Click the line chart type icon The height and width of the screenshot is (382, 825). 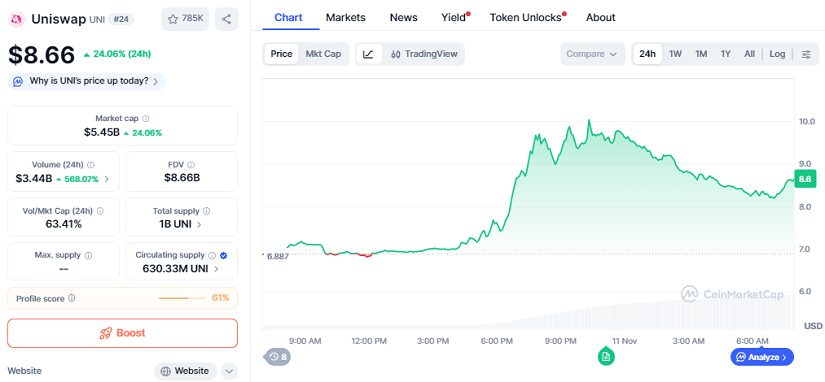click(369, 54)
